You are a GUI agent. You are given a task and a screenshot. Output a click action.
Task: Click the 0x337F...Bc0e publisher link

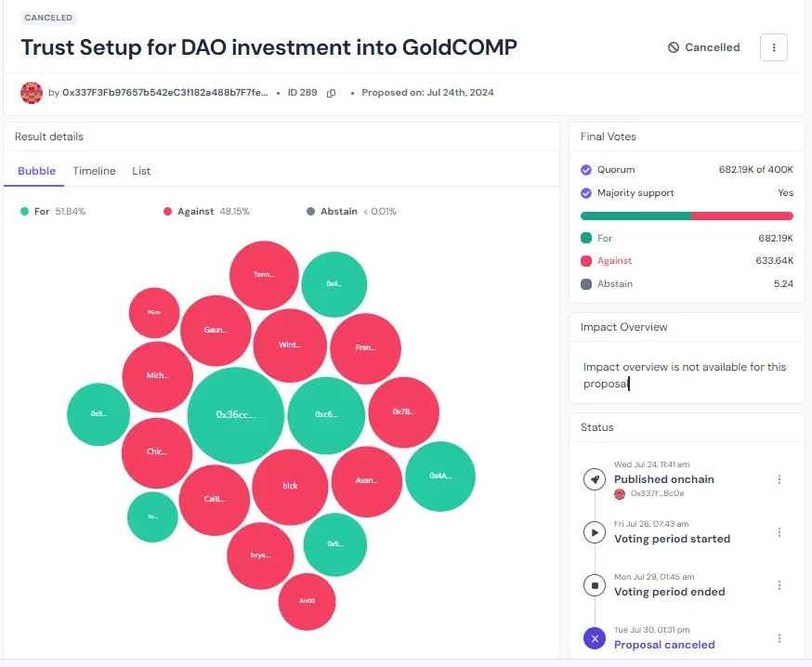(x=658, y=493)
